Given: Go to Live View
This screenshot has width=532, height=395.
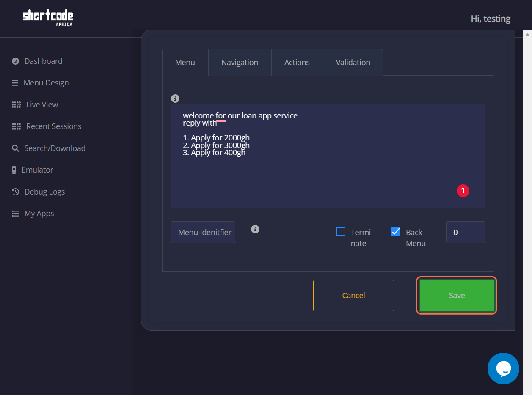Looking at the screenshot, I should tap(42, 104).
